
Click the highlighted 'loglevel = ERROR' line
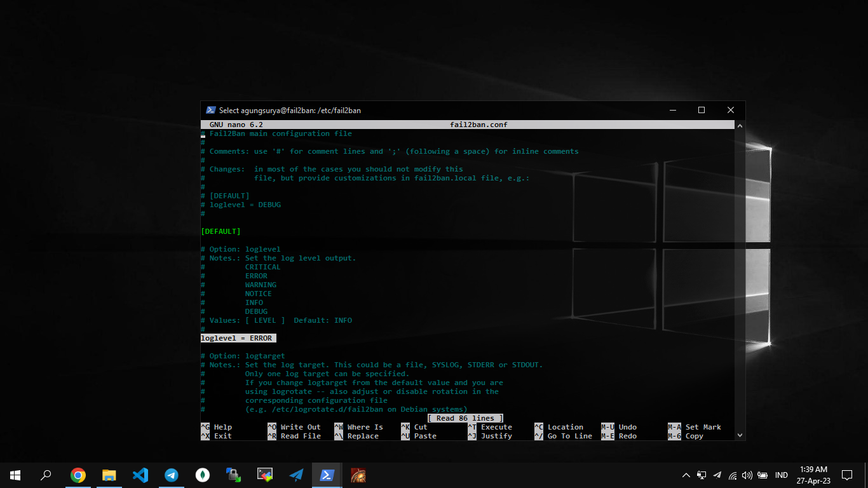click(237, 338)
